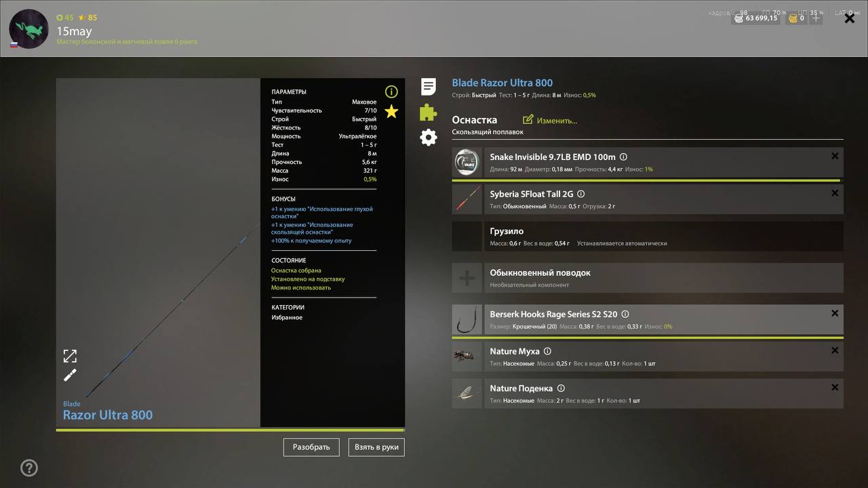The height and width of the screenshot is (488, 868).
Task: Click the Russian flag icon
Action: click(x=14, y=45)
